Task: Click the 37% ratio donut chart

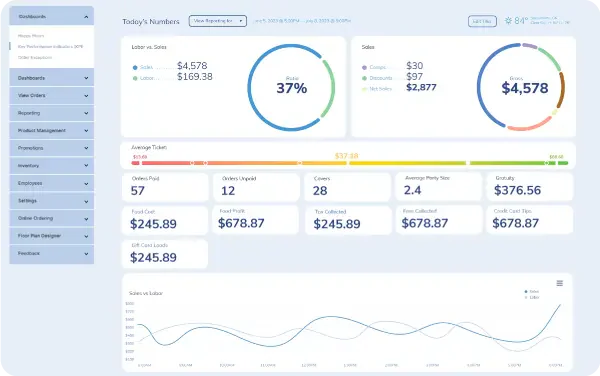Action: pyautogui.click(x=291, y=88)
